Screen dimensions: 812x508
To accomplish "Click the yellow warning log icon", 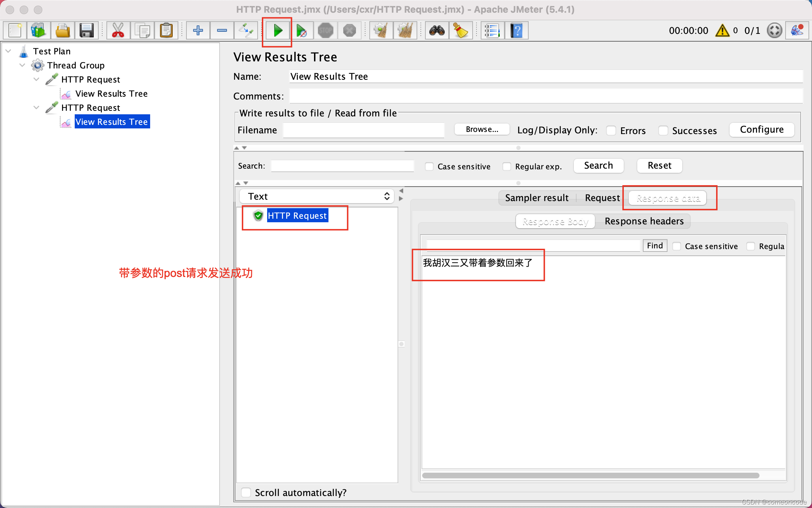I will coord(722,31).
